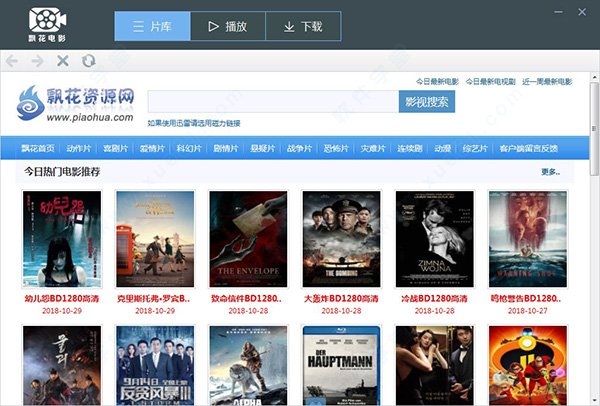Click the scrollbar up arrow
The image size is (600, 406).
pyautogui.click(x=594, y=77)
